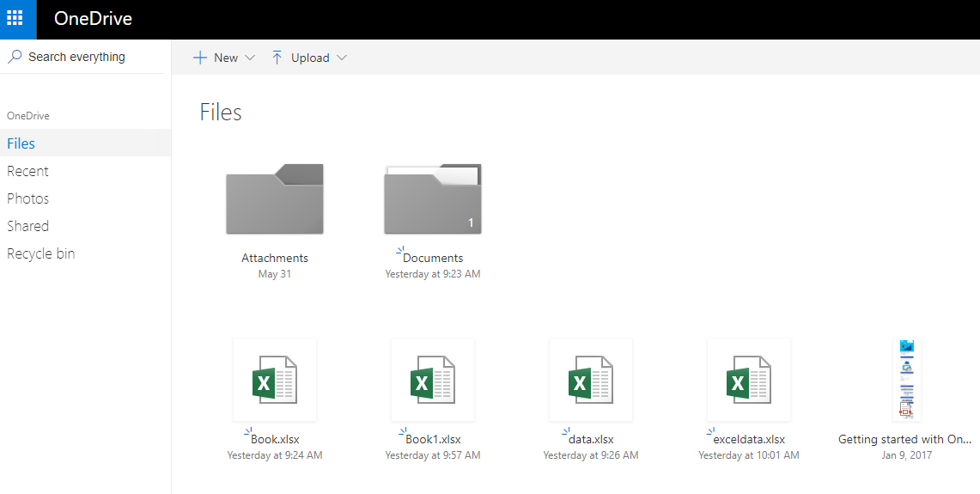
Task: Open the Getting started document thumbnail
Action: point(906,380)
